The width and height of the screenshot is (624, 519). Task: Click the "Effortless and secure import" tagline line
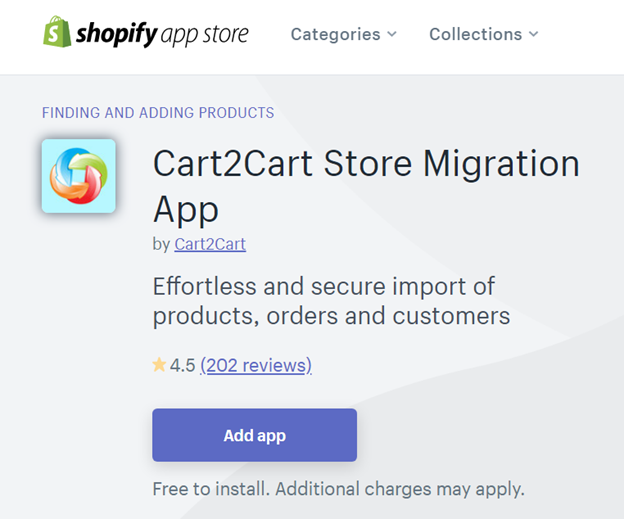[x=324, y=286]
